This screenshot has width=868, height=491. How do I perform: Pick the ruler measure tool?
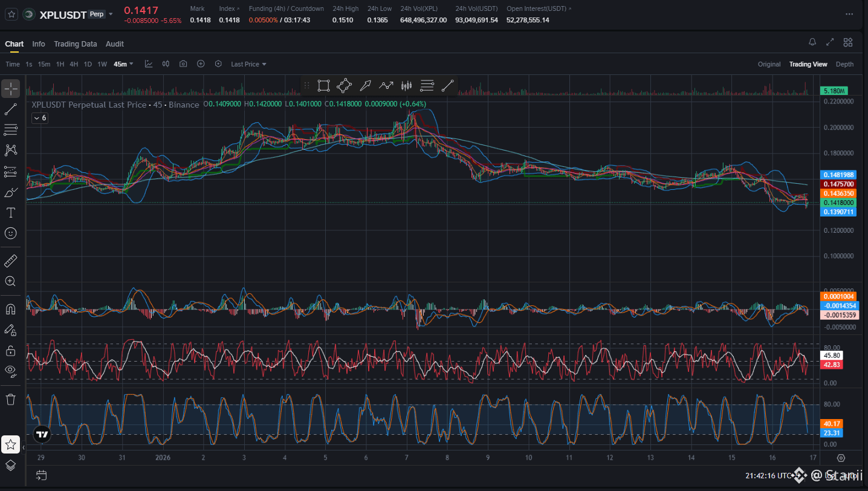click(10, 261)
